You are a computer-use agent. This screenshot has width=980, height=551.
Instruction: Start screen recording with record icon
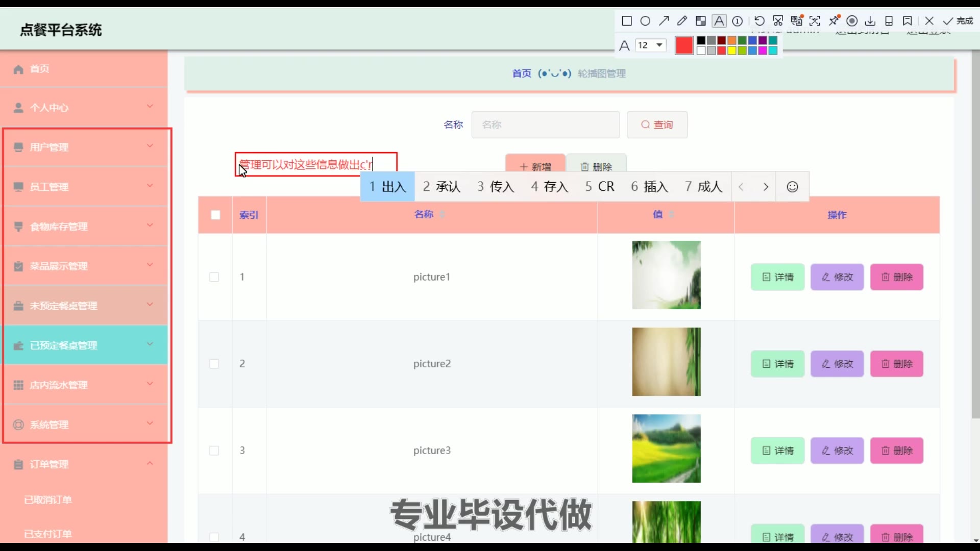coord(852,21)
